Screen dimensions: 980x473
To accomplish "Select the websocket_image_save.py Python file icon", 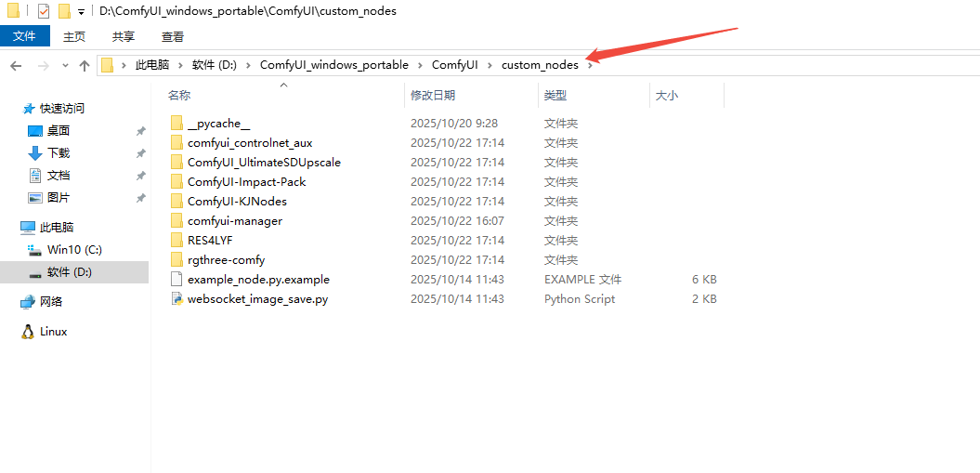I will pos(177,299).
